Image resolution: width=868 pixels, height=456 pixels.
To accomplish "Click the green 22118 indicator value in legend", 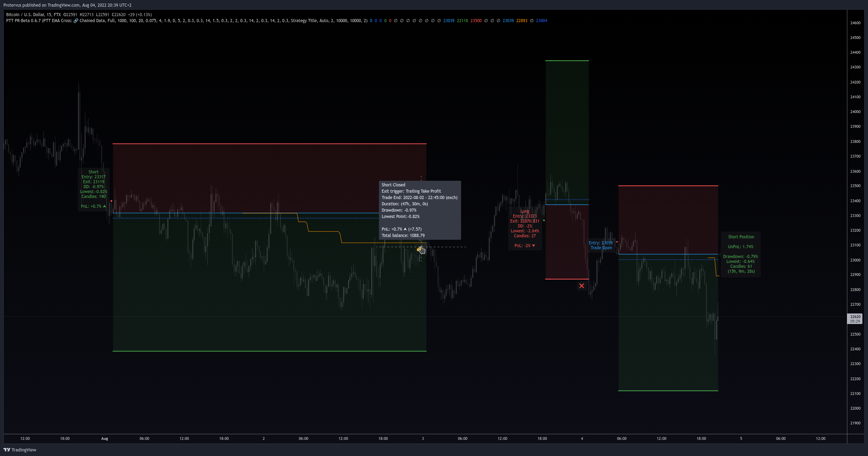I will (462, 21).
